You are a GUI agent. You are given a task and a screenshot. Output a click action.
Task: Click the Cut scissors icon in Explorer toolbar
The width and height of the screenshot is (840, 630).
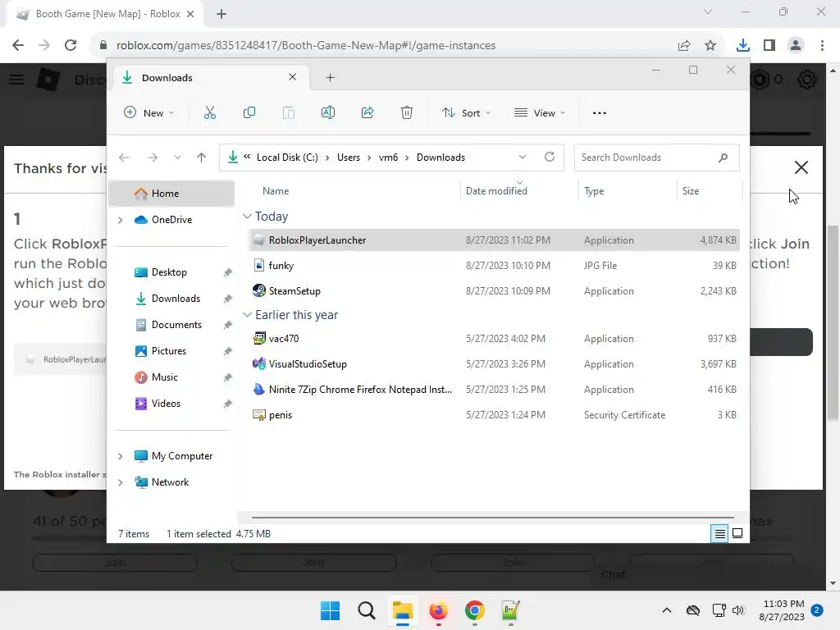(x=209, y=112)
